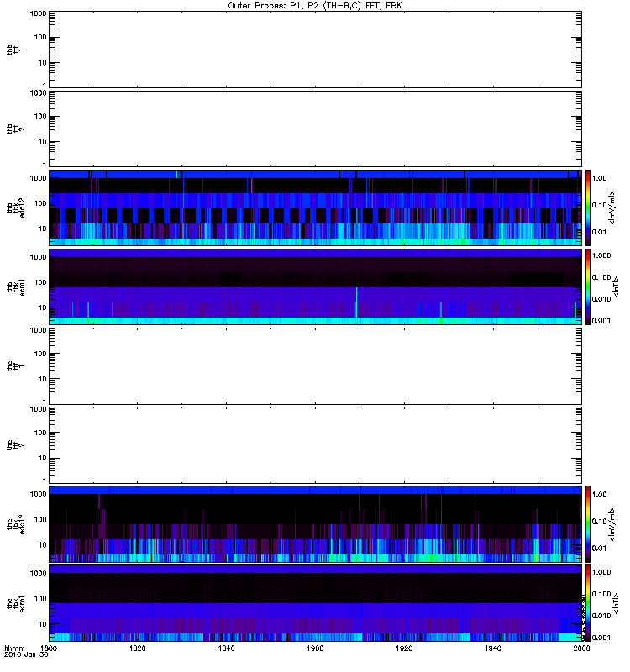Click the empty thb fff 1 plot panel
The image size is (630, 672).
pyautogui.click(x=315, y=50)
